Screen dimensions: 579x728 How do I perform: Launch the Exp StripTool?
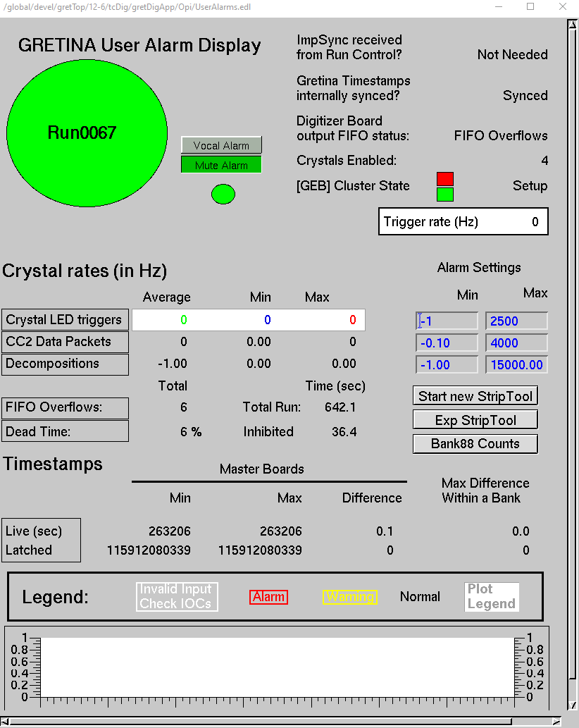(475, 420)
